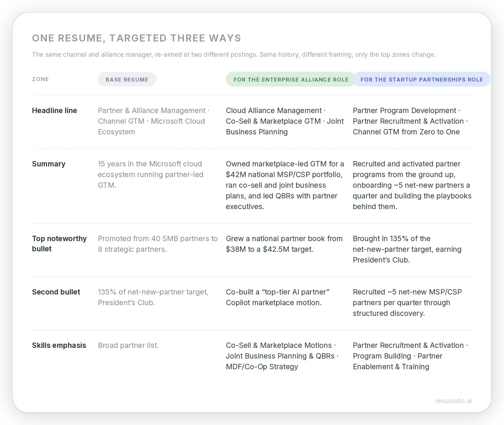This screenshot has height=425, width=504.
Task: Click the 'Broad partner list.' cell
Action: click(x=128, y=345)
